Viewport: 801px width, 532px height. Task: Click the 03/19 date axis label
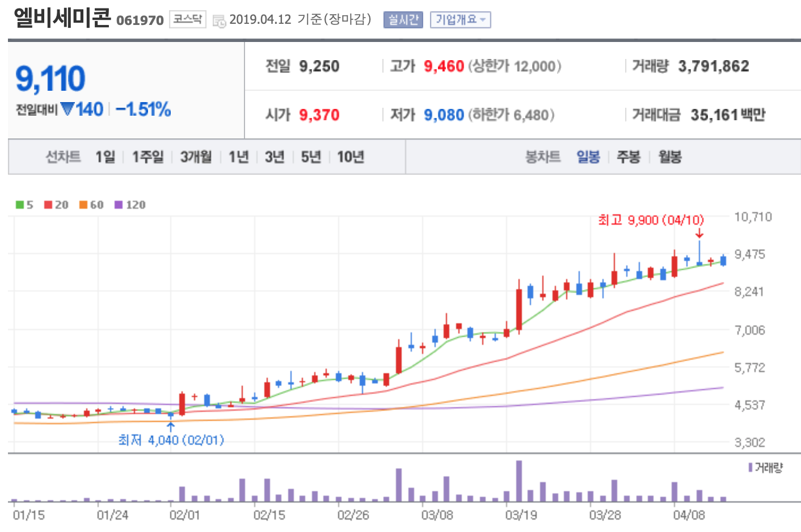[x=521, y=515]
